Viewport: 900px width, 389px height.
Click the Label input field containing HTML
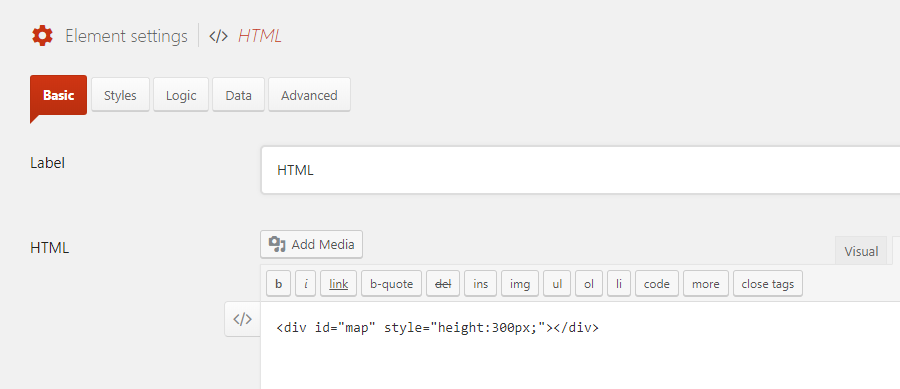point(580,170)
